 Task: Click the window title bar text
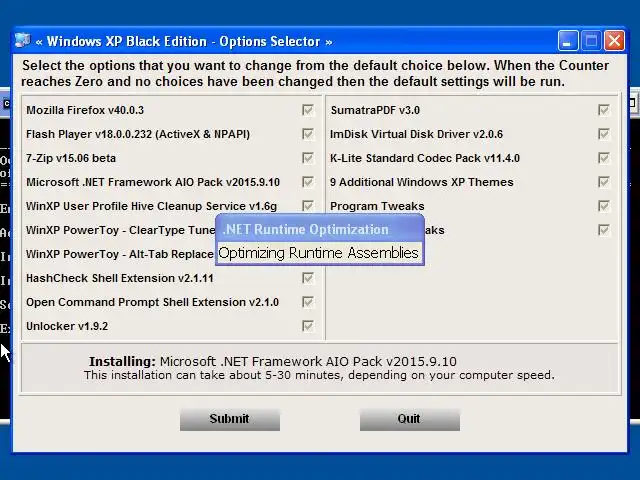184,41
